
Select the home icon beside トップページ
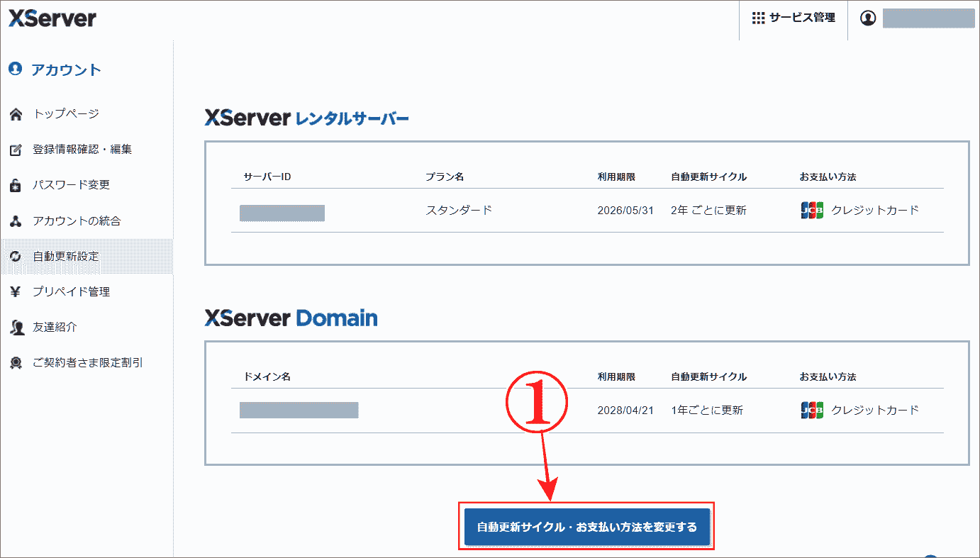16,113
